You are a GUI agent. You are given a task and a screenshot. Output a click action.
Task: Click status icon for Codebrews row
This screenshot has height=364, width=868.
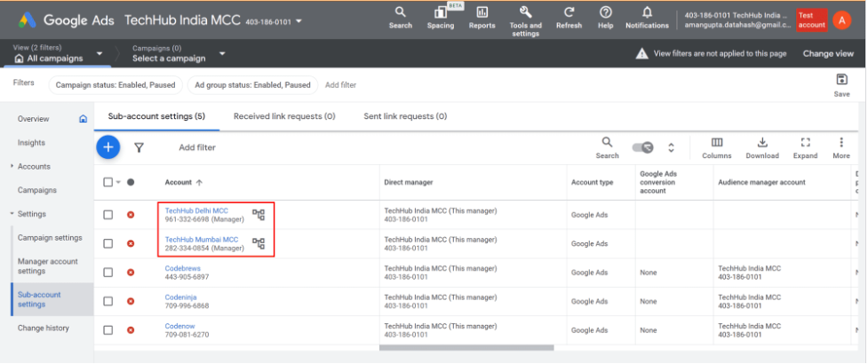tap(131, 273)
